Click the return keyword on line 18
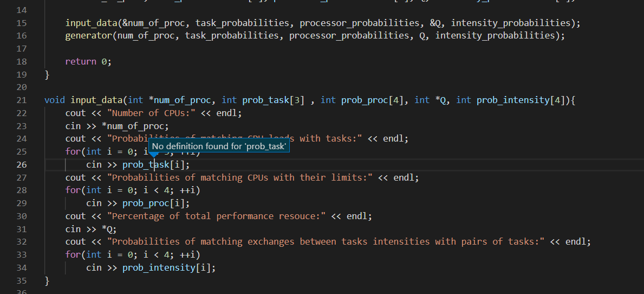Screen dimensions: 644x294 pyautogui.click(x=81, y=62)
